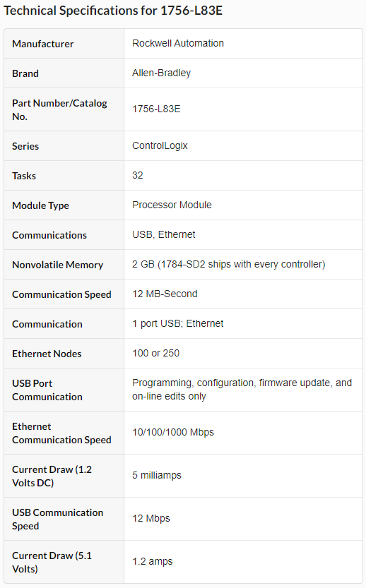Viewport: 366px width, 588px height.
Task: Select the USB Communication Speed label
Action: pos(57,520)
